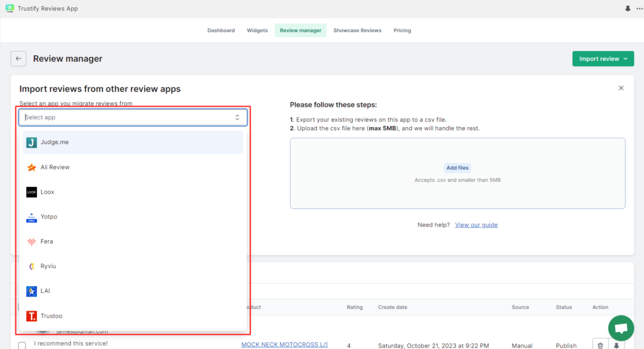644x349 pixels.
Task: Choose Judge.me from the app list
Action: (133, 142)
